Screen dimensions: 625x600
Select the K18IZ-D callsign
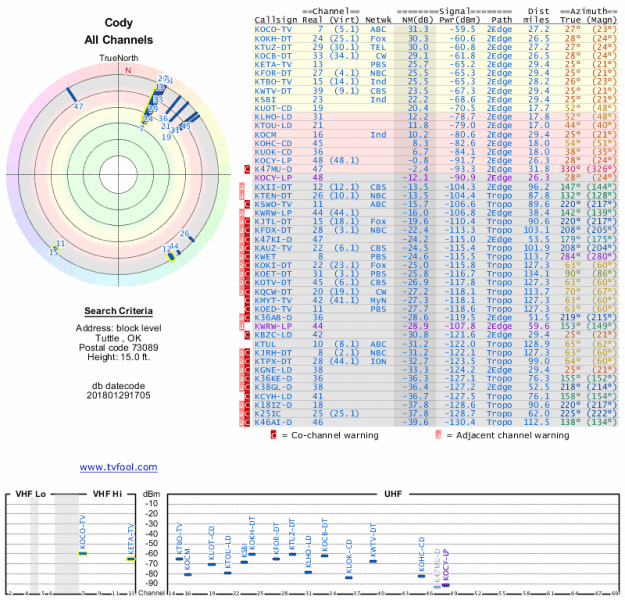coord(273,405)
